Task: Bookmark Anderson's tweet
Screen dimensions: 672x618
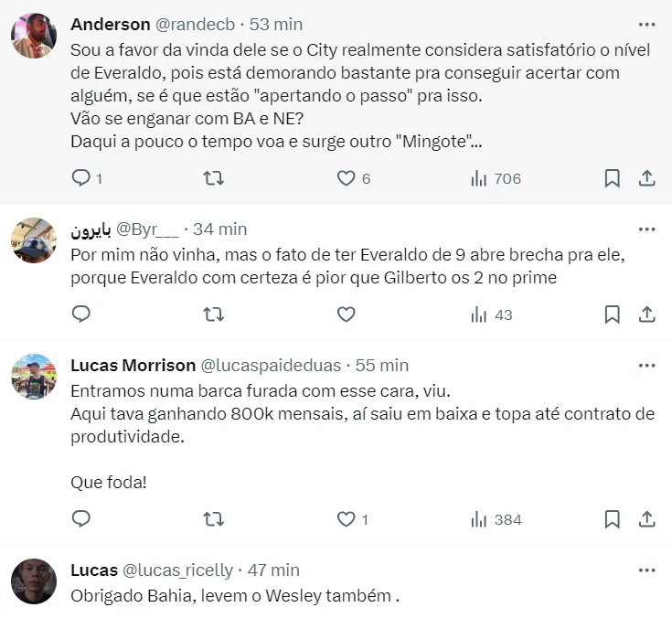Action: [x=612, y=178]
